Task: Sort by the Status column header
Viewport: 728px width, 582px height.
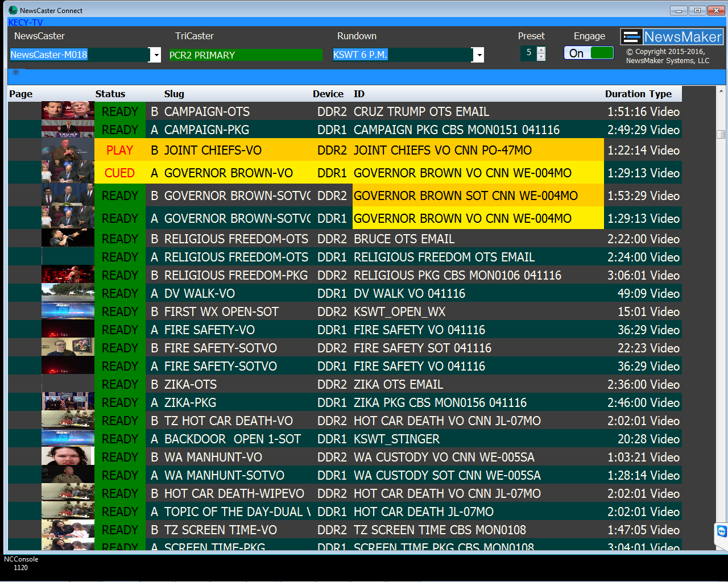Action: (110, 94)
